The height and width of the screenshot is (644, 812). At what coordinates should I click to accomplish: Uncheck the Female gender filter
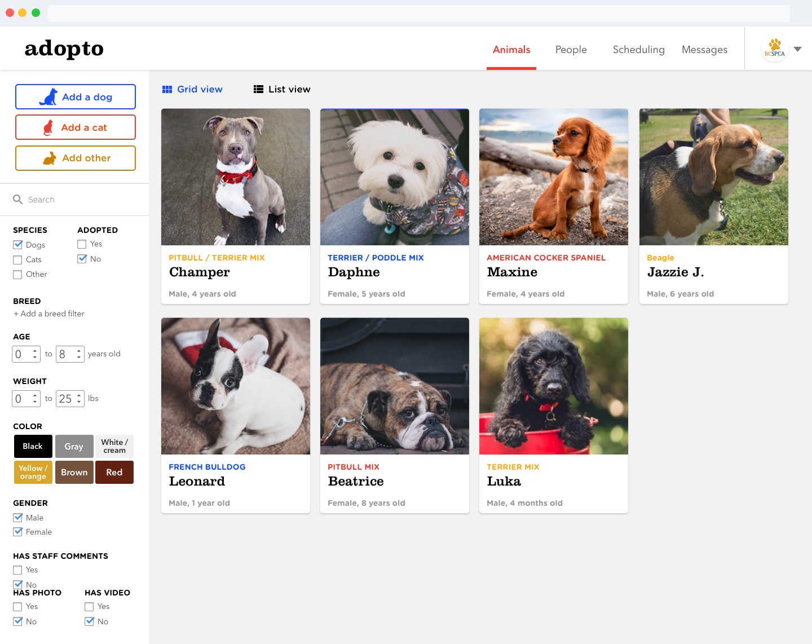[18, 532]
